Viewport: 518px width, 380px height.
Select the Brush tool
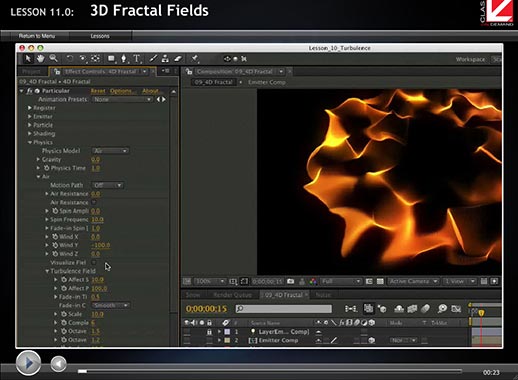153,59
